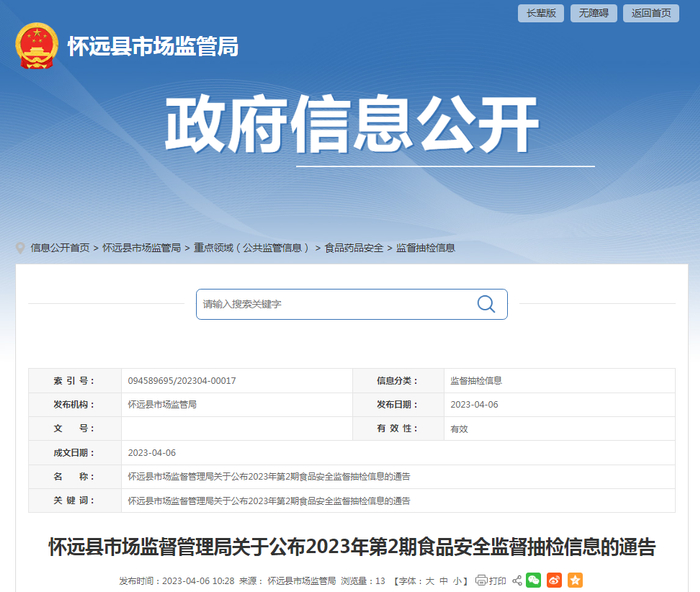
Task: Open breadcrumb 信息公开首页
Action: point(60,248)
